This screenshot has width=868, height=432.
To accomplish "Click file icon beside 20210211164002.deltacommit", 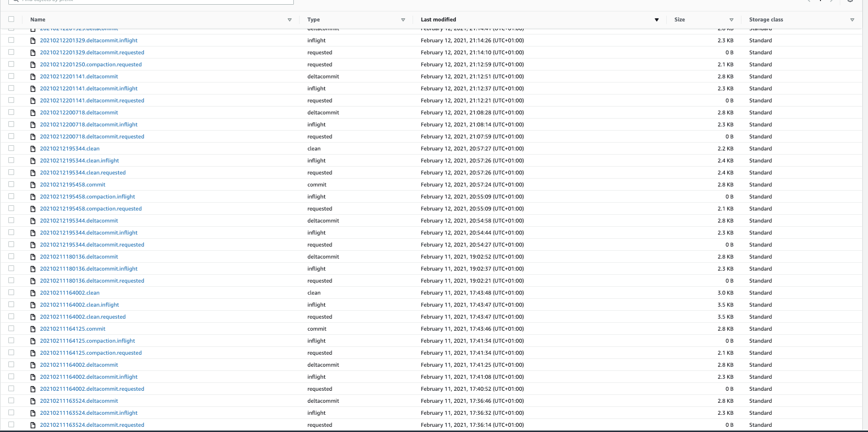I will (x=33, y=365).
